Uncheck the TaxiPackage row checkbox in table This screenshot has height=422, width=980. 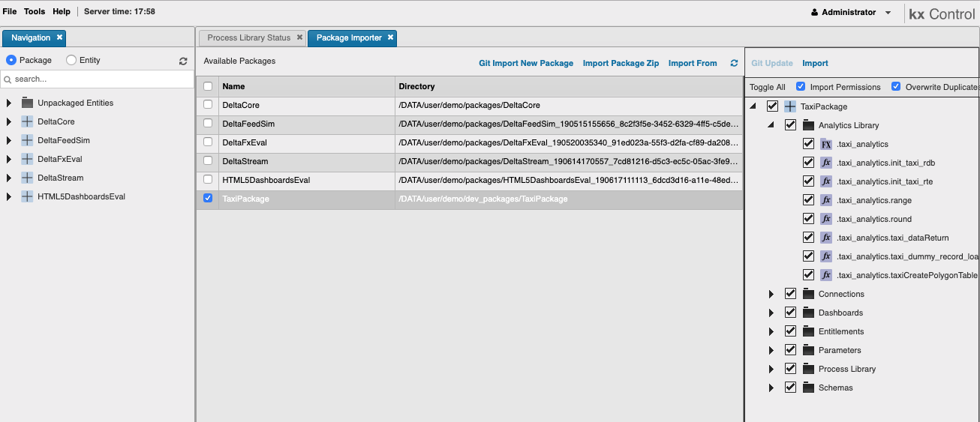208,199
